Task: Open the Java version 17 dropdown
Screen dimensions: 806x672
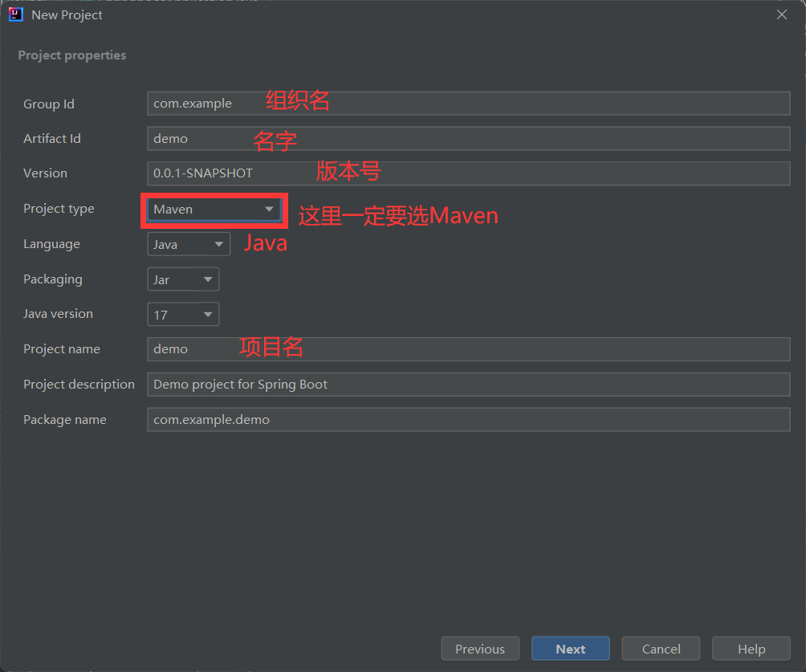Action: pyautogui.click(x=183, y=314)
